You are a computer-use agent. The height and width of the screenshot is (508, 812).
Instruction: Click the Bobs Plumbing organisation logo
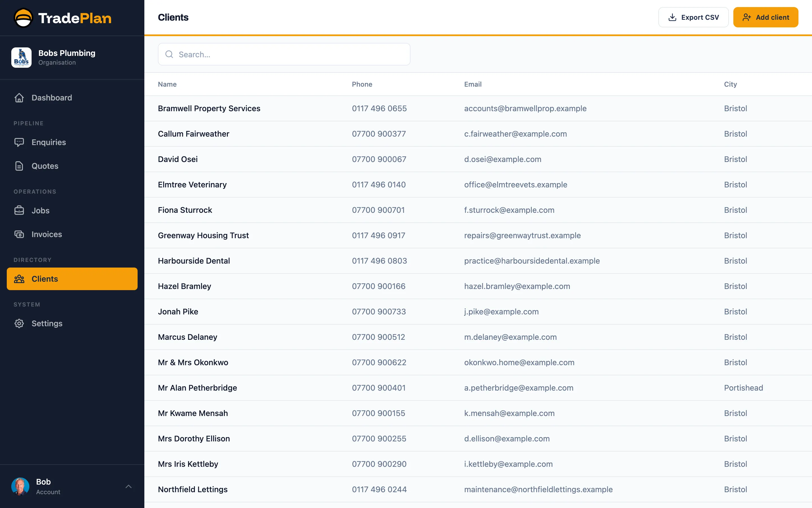coord(21,58)
